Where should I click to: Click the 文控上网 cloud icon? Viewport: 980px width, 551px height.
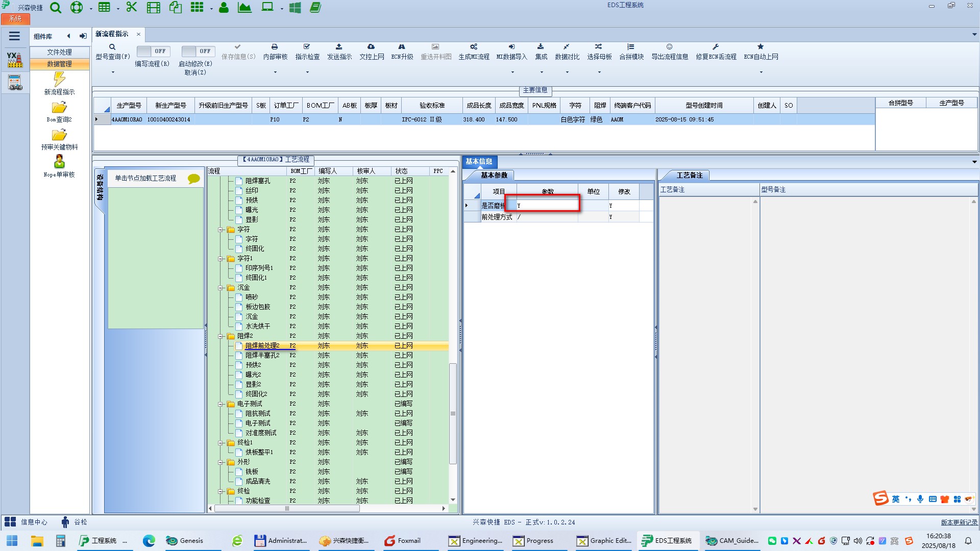[371, 47]
